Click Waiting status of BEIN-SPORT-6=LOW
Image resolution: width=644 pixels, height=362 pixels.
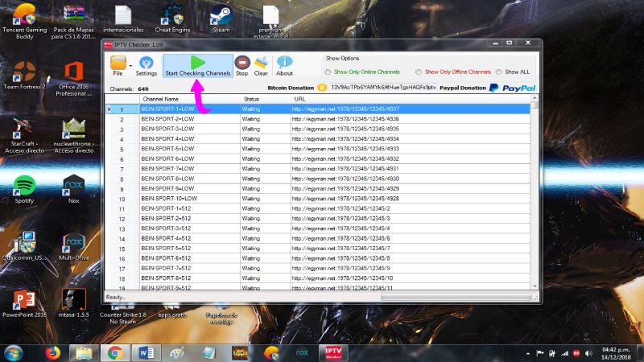(x=251, y=158)
